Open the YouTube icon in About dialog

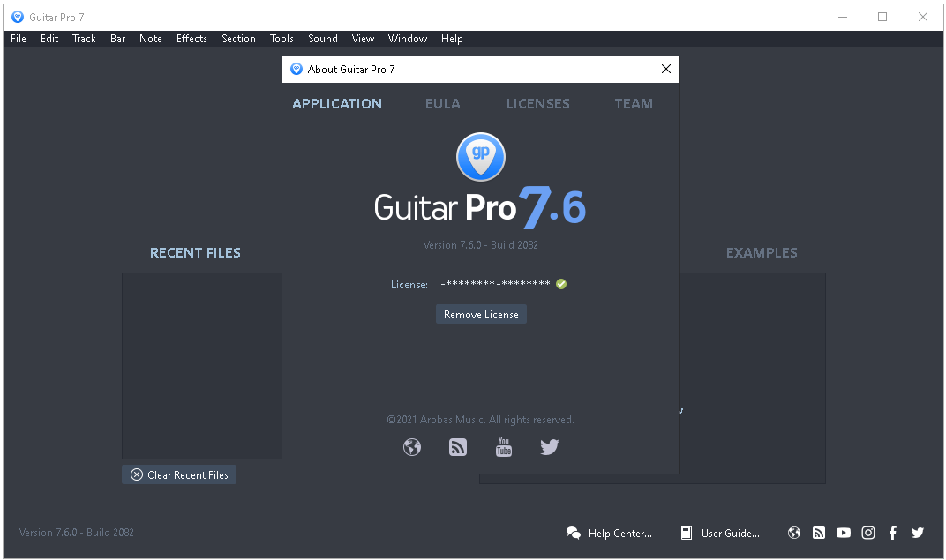[x=504, y=447]
